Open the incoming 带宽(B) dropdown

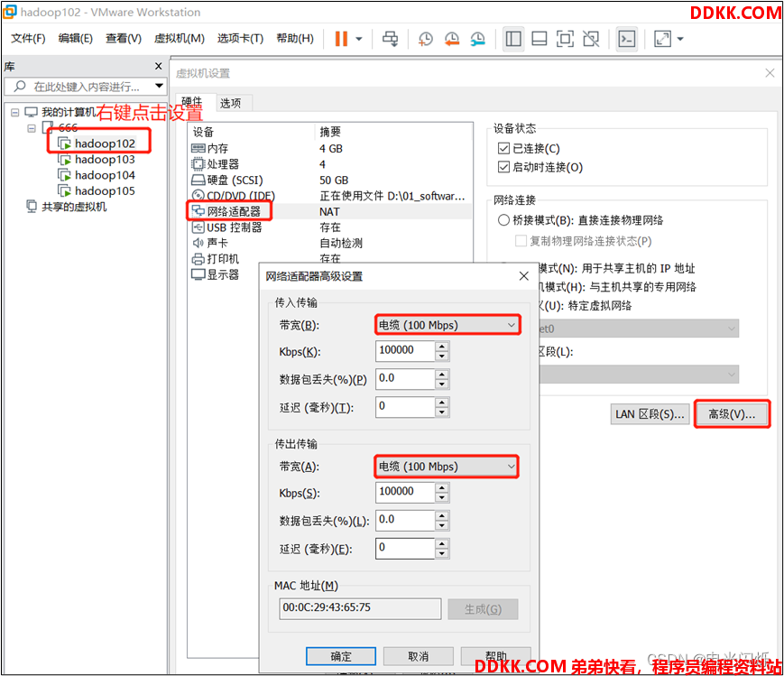pos(447,325)
